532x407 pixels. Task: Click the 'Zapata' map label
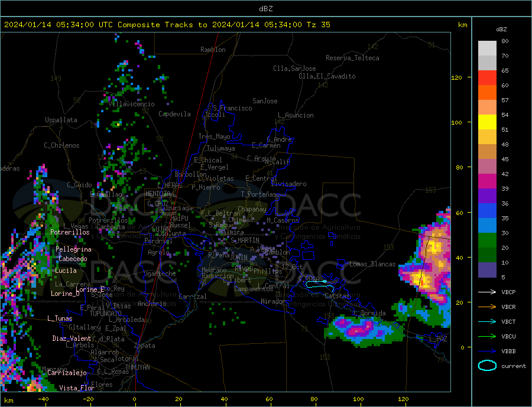pos(145,346)
